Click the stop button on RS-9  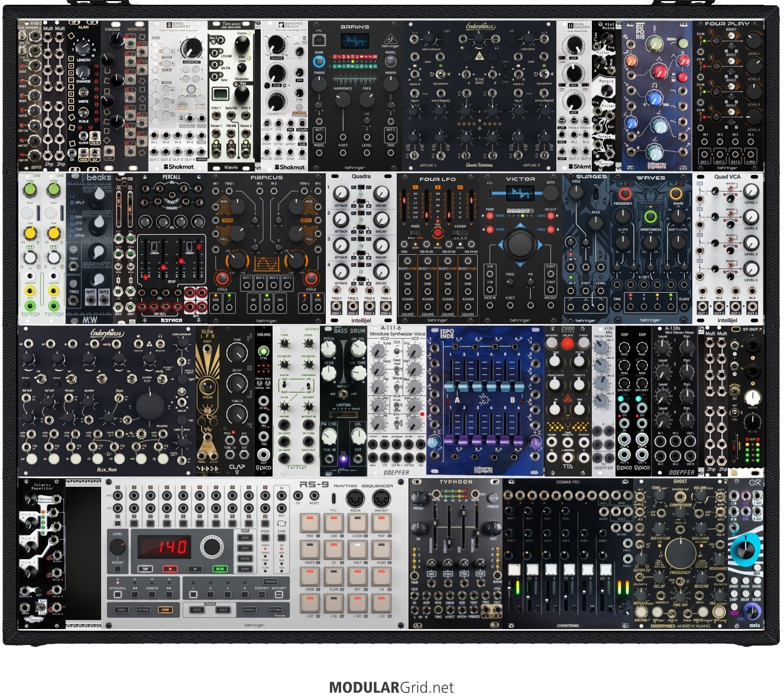196,569
